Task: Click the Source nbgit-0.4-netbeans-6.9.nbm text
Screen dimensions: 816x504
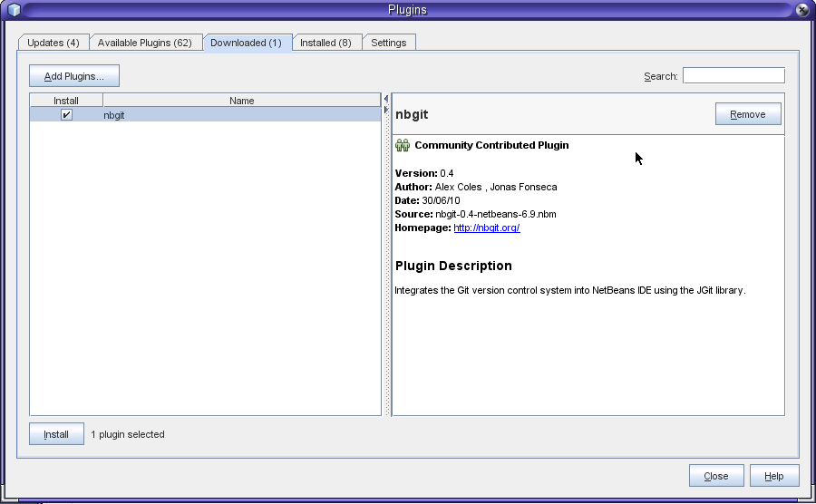Action: click(x=475, y=214)
